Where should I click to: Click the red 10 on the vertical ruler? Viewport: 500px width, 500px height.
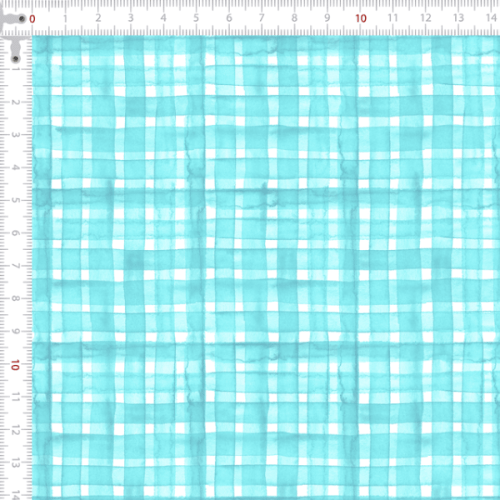(x=15, y=365)
